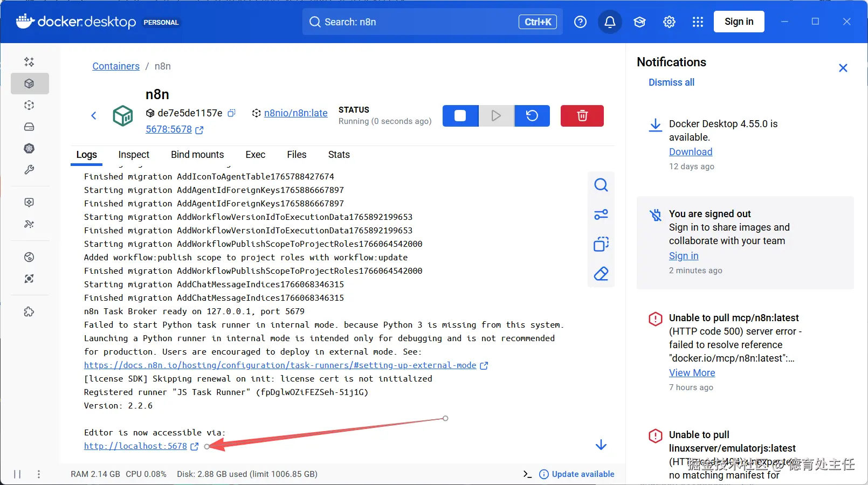Toggle the notifications bell icon

(610, 22)
